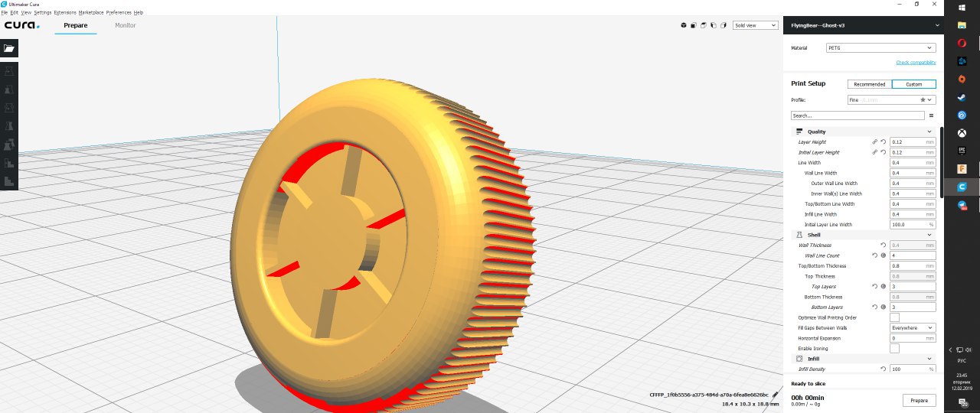The image size is (980, 413).
Task: Toggle the Enable Ironing checkbox
Action: coord(894,348)
